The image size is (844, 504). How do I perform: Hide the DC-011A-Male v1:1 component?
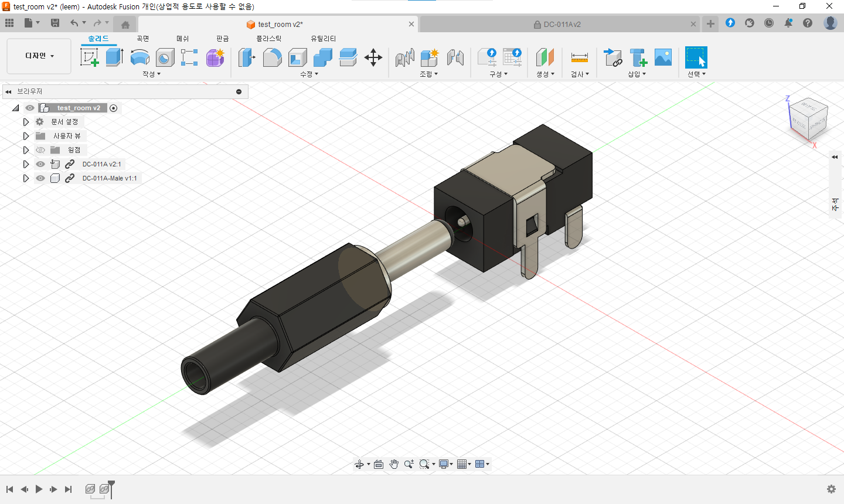[40, 178]
